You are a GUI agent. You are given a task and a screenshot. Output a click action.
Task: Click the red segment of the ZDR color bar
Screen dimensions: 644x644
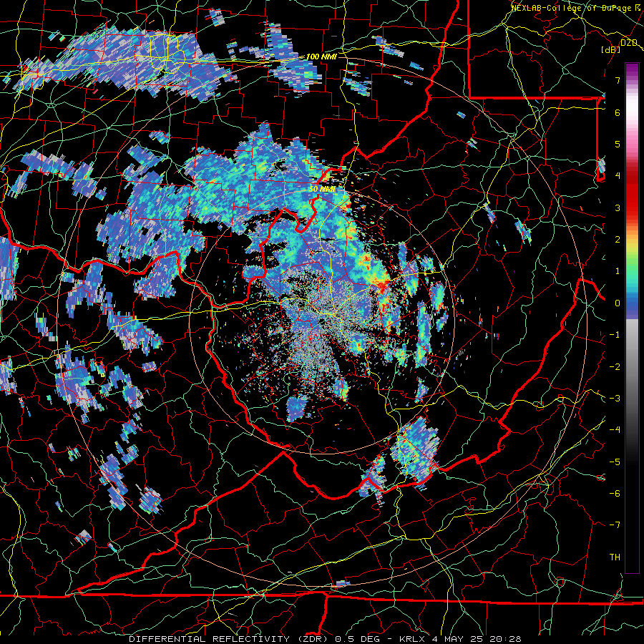[632, 193]
